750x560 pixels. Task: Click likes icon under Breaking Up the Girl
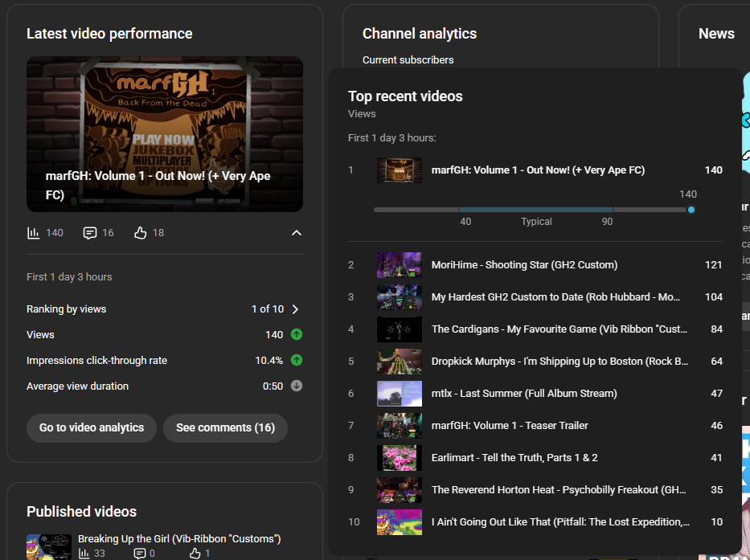coord(195,553)
